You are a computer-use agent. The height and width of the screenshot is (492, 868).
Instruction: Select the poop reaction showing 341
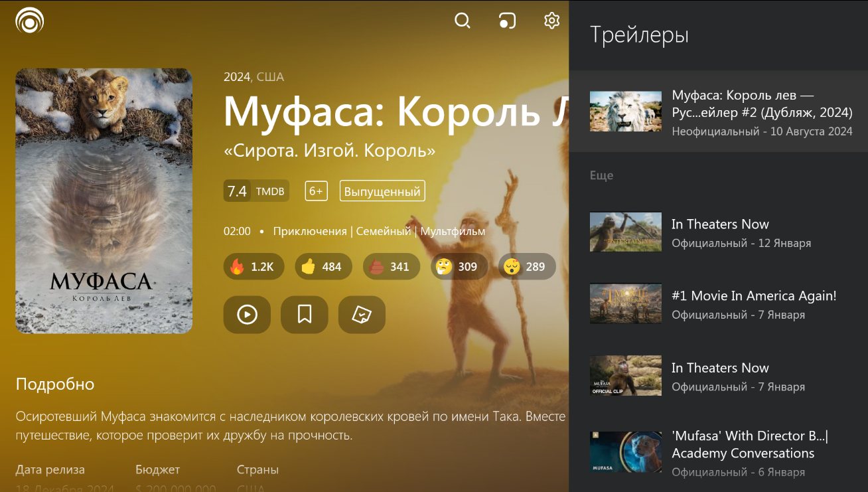[392, 266]
